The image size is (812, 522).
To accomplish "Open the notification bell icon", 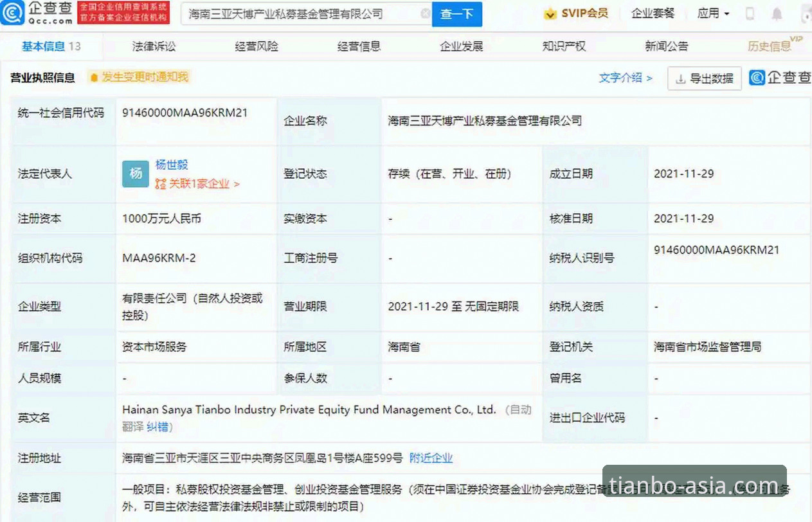I will pos(777,14).
